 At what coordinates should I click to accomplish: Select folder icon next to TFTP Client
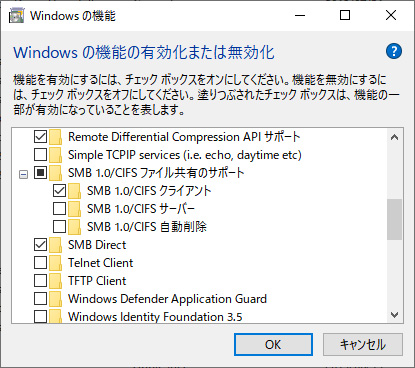pyautogui.click(x=55, y=281)
